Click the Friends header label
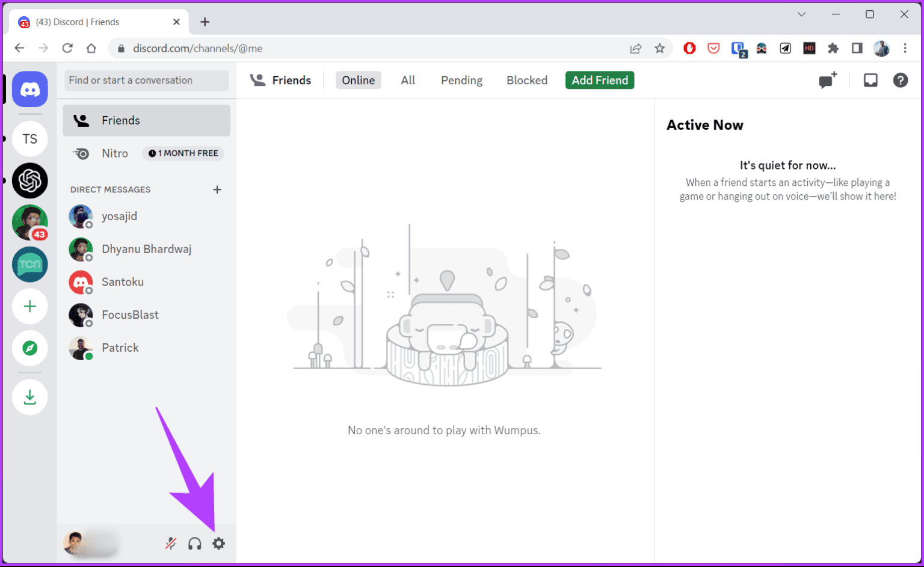 click(x=291, y=80)
